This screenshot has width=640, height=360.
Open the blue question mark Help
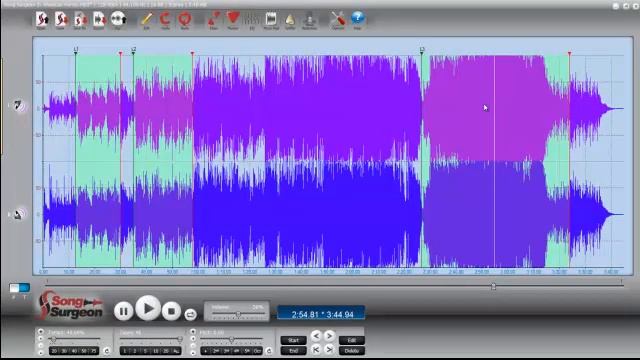(357, 19)
